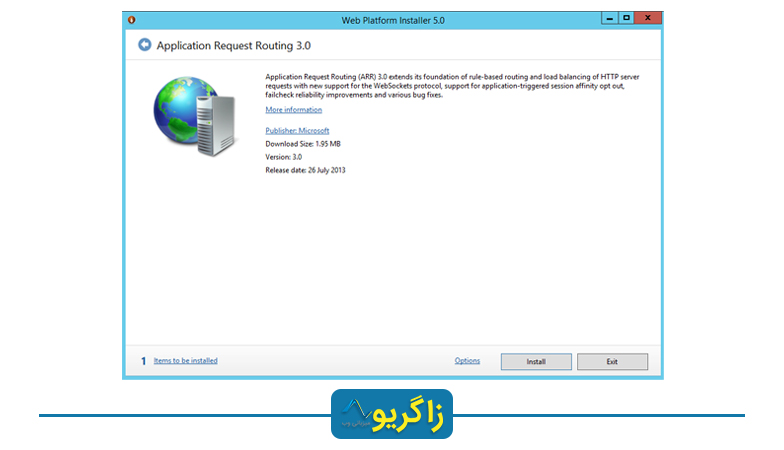Open the Items to be installed link
Viewport: 784px width, 450px height.
point(186,360)
